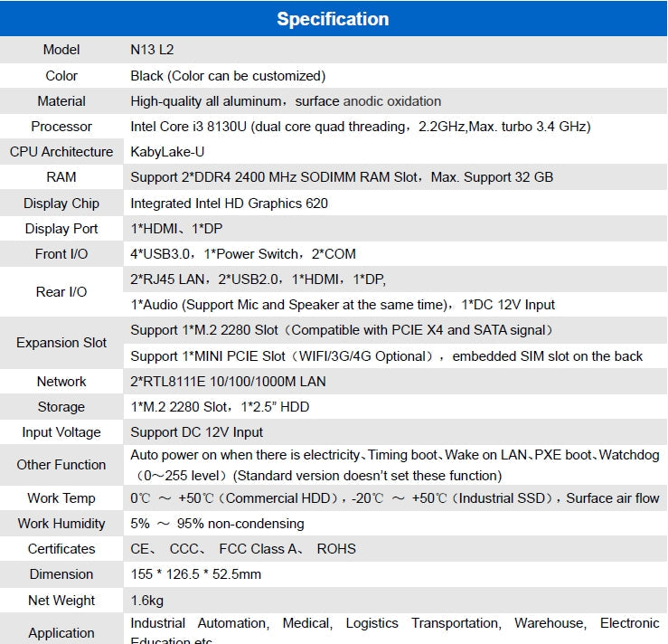Click the Material description text

tap(286, 101)
